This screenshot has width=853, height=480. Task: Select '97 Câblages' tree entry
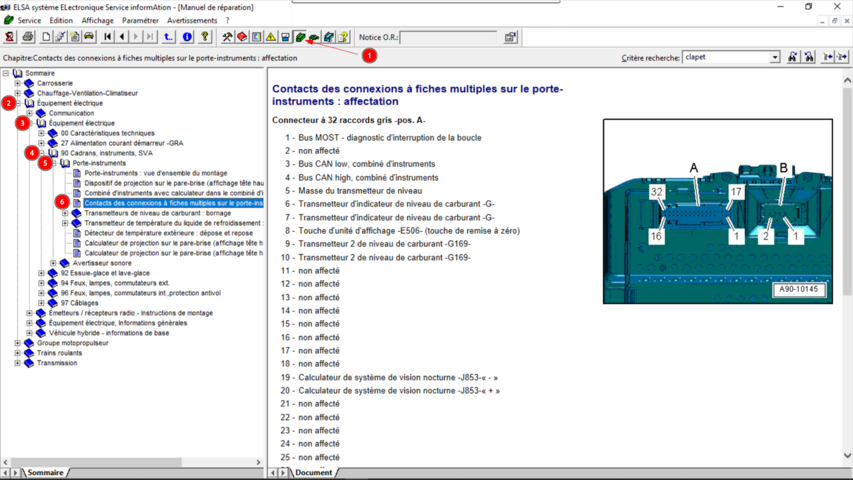point(79,303)
